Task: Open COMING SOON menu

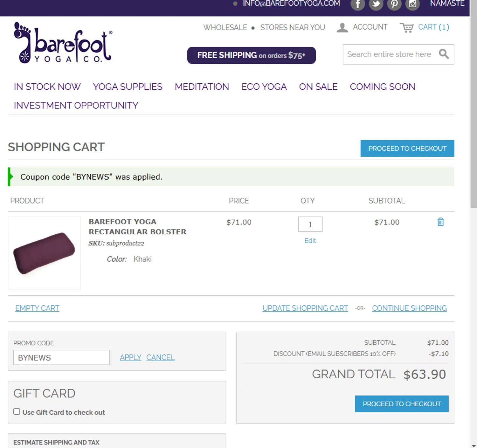Action: point(383,87)
